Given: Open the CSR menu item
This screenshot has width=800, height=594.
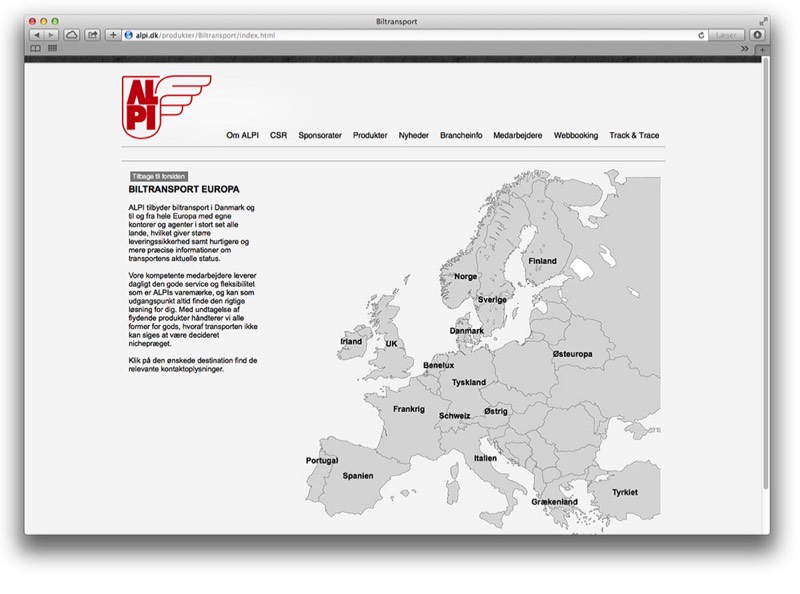Looking at the screenshot, I should (x=279, y=135).
